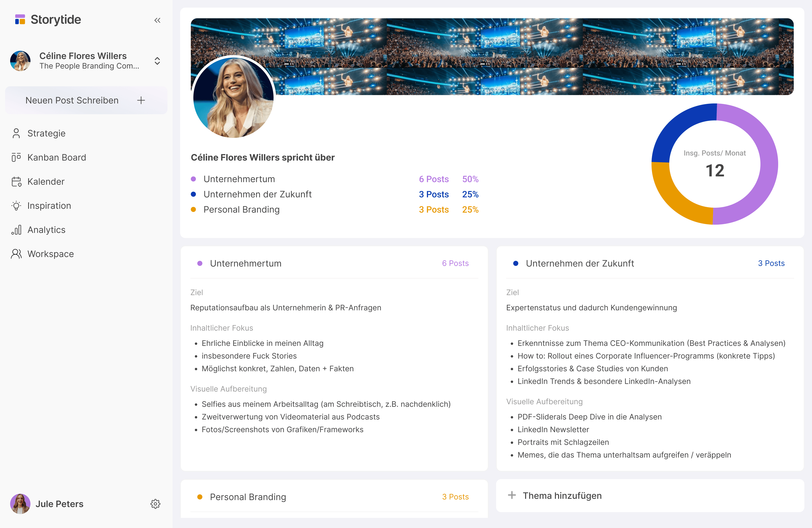Click plus icon next to Thema hinzufügen
This screenshot has height=528, width=812.
point(512,495)
